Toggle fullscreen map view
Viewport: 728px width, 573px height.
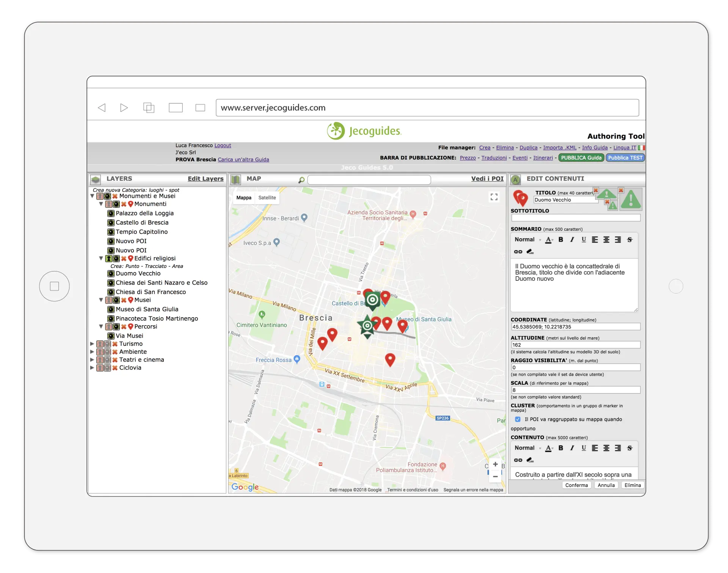click(494, 197)
